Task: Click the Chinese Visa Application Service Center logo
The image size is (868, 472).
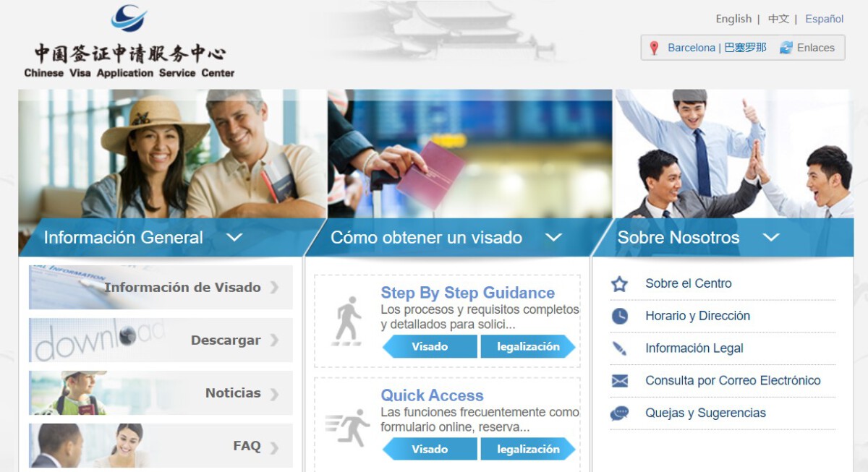Action: pyautogui.click(x=129, y=41)
